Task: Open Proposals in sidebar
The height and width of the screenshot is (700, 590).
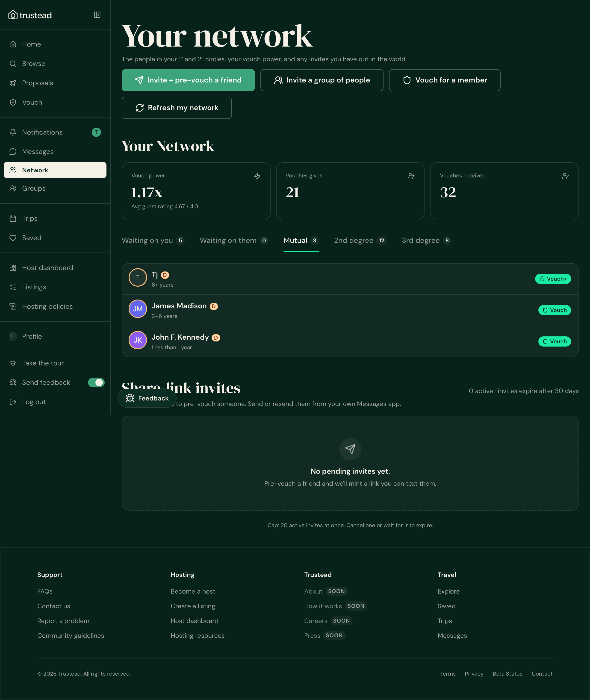Action: 55,83
